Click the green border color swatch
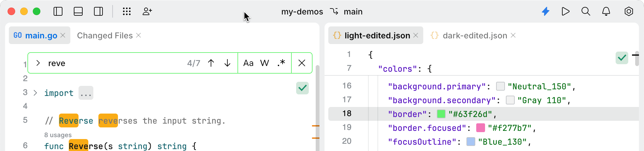644x151 pixels. [x=441, y=114]
